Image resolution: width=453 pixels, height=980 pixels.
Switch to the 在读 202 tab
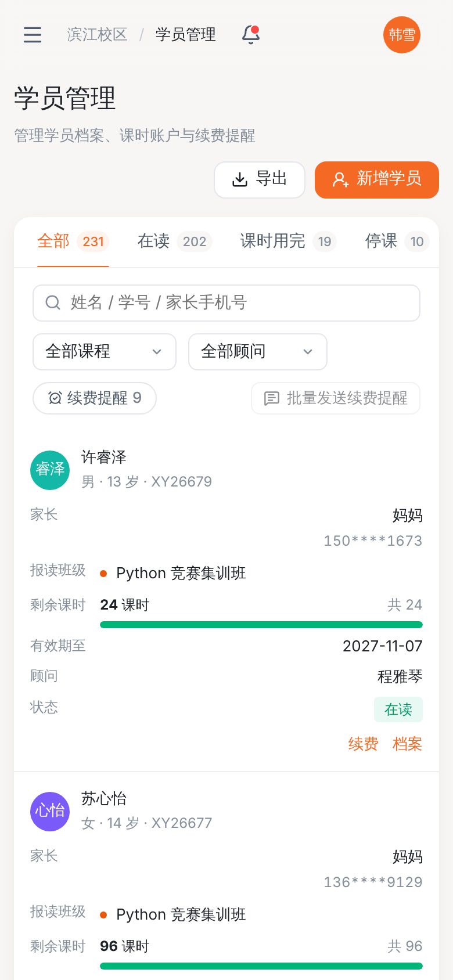tap(174, 242)
